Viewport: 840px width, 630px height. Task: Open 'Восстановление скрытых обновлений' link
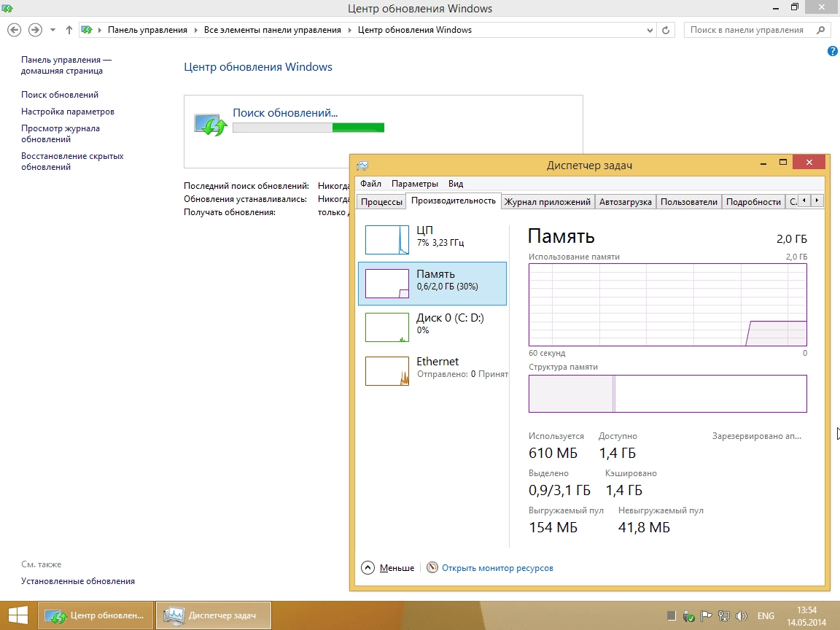pos(72,161)
